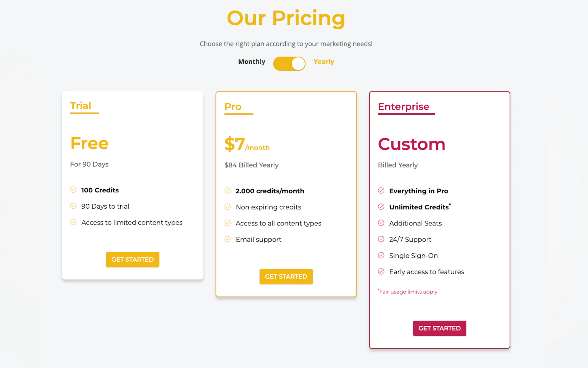Click check icon beside Unlimited Credits
Screen dimensions: 588x368
point(381,207)
